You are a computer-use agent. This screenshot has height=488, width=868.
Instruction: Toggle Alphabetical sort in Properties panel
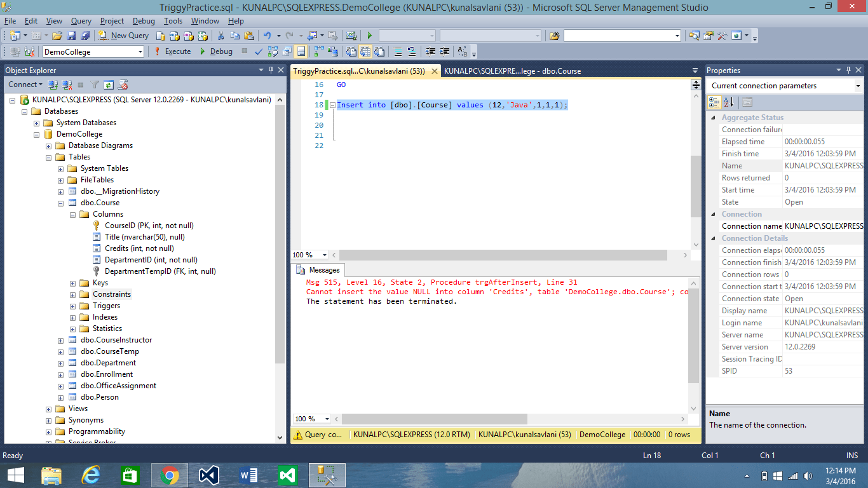coord(728,102)
